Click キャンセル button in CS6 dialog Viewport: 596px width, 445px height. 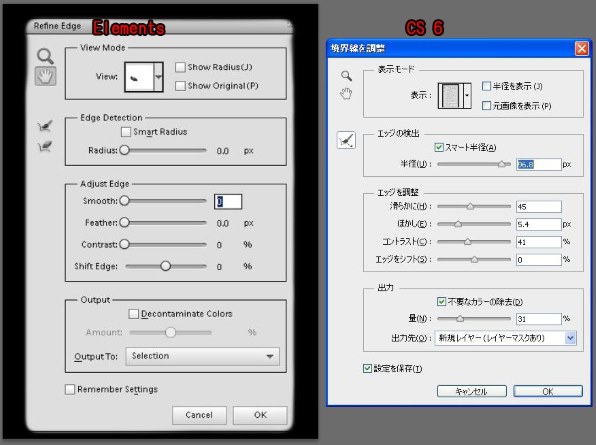click(x=472, y=391)
